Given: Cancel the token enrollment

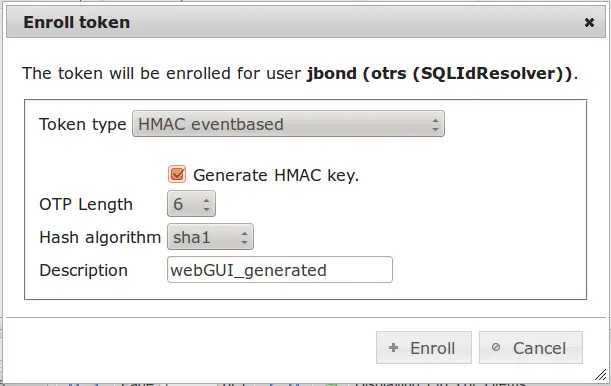Looking at the screenshot, I should [x=531, y=347].
